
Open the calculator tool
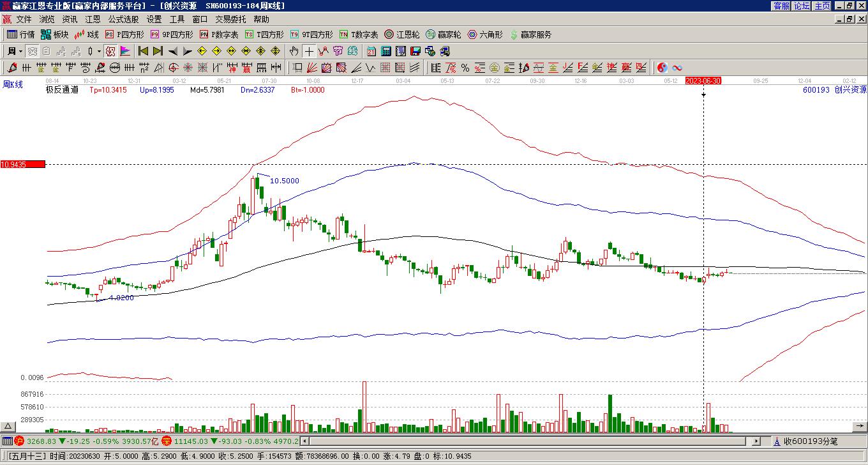tap(386, 51)
